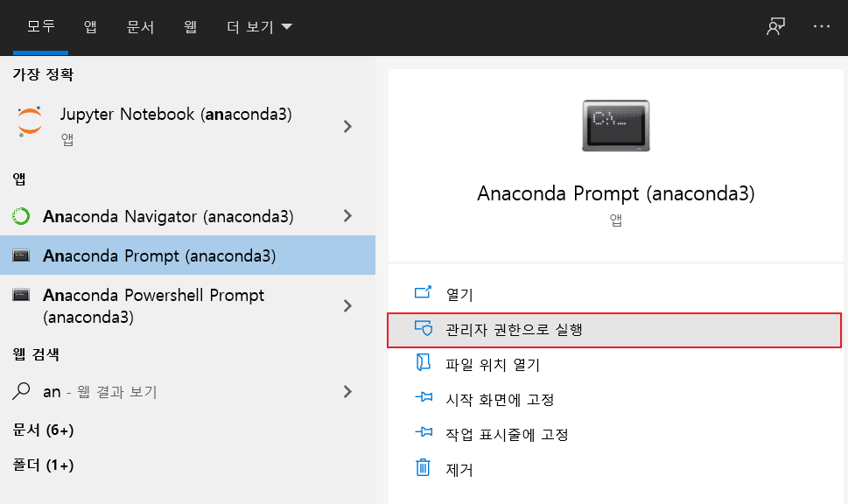Expand the Jupyter Notebook result arrow

point(347,126)
